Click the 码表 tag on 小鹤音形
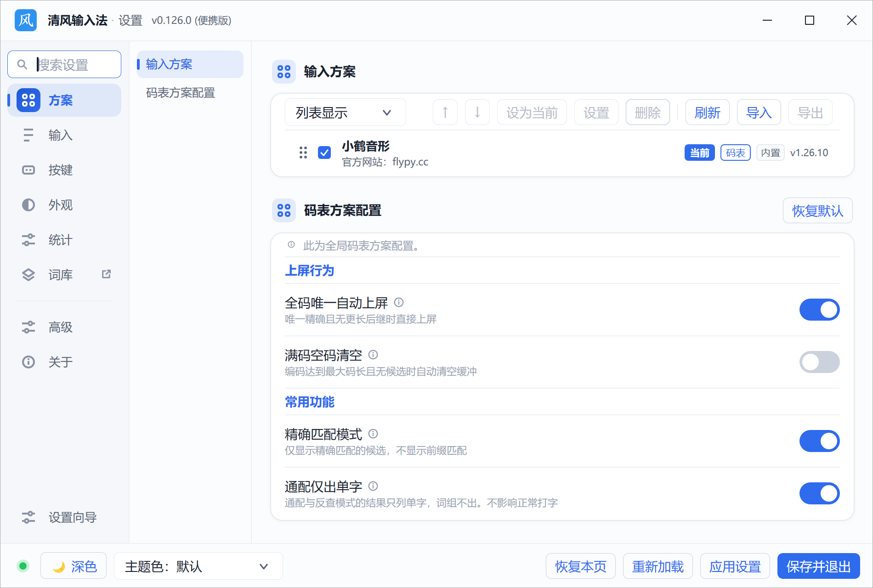Viewport: 873px width, 588px height. [736, 153]
